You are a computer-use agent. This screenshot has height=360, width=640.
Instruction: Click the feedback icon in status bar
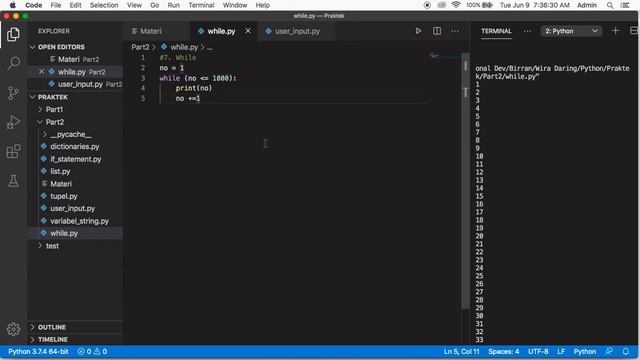[x=609, y=351]
